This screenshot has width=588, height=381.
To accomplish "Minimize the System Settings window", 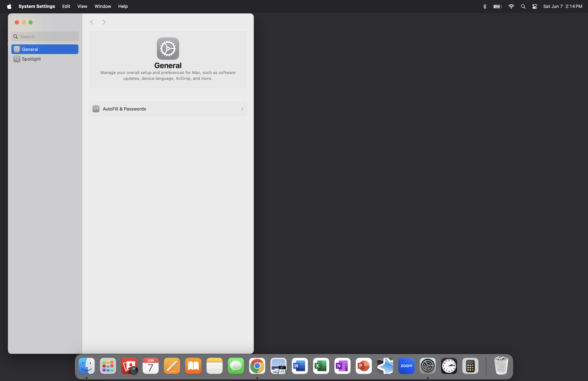I will pos(24,23).
